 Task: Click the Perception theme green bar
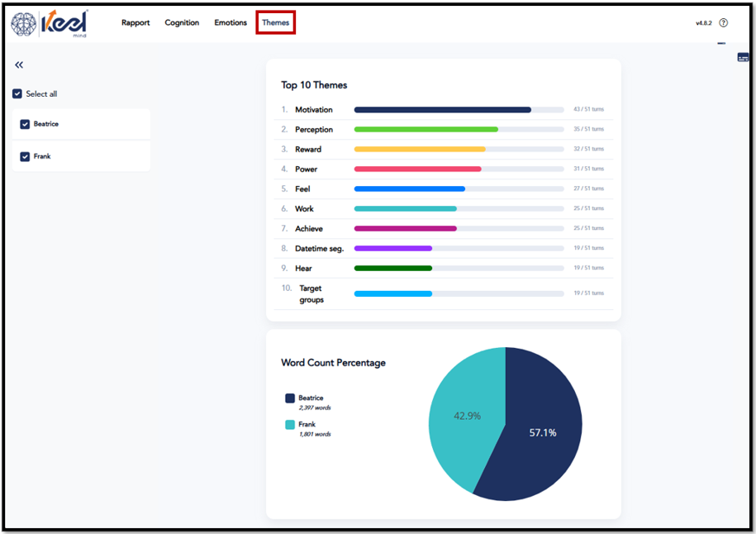[x=426, y=129]
